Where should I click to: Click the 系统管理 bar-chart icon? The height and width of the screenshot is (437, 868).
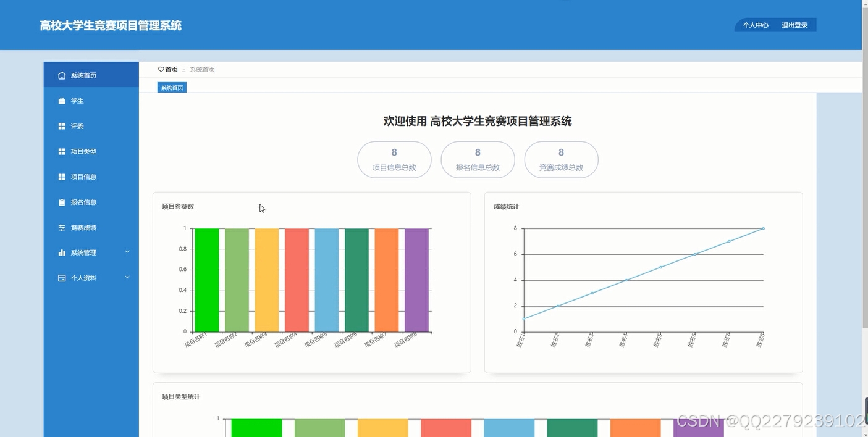click(x=61, y=252)
